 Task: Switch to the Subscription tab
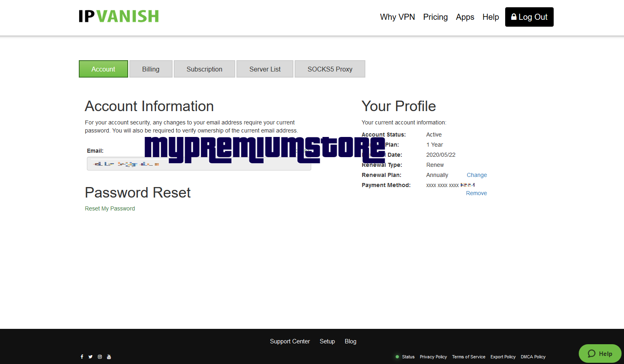[204, 69]
